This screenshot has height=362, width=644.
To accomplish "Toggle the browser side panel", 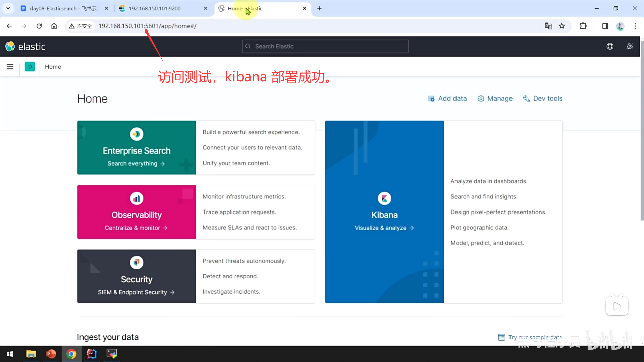I will [605, 26].
